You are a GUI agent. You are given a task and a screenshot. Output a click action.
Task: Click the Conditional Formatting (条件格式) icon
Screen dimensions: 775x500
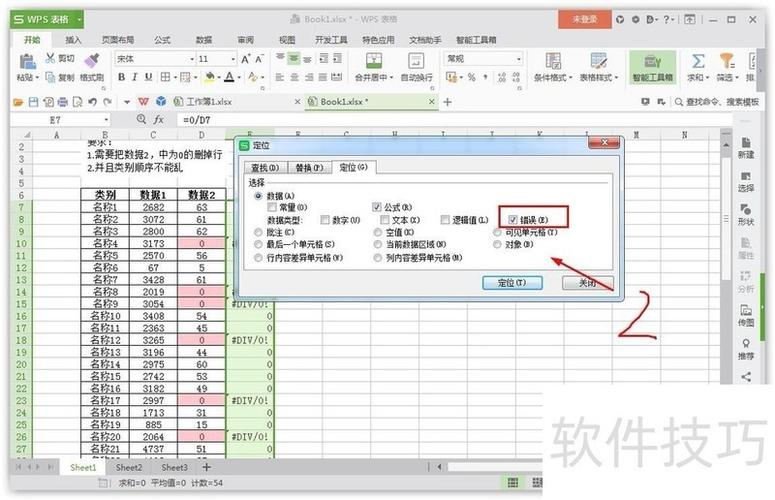553,61
